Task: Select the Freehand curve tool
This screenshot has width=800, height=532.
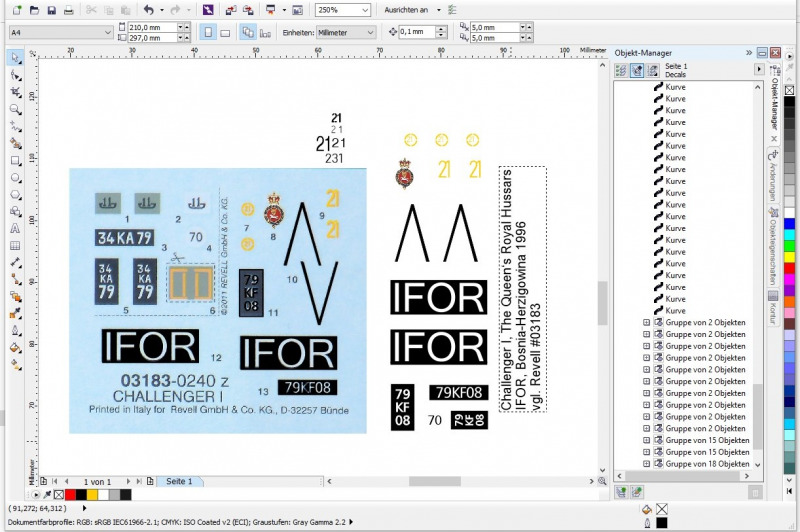Action: (15, 126)
